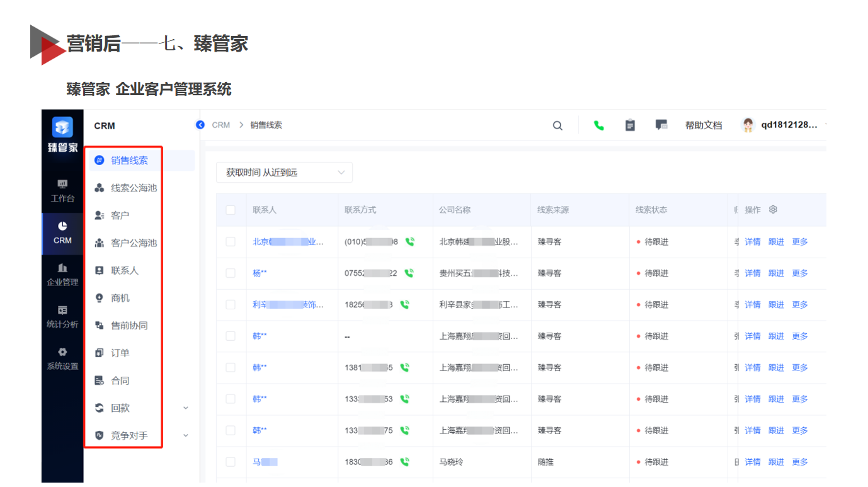The width and height of the screenshot is (868, 487).
Task: Click the sidebar collapse arrow beside CRM
Action: (x=200, y=125)
